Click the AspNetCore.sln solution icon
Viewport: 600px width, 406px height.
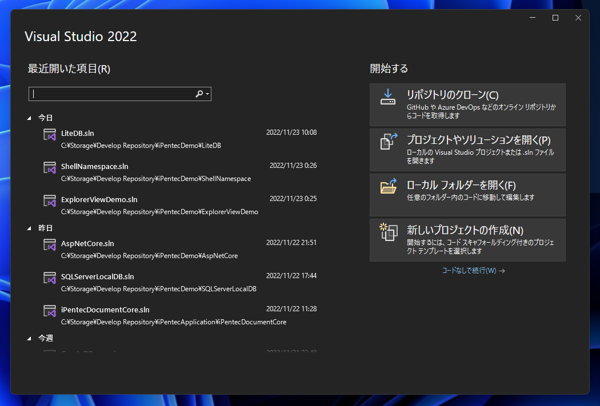pos(50,245)
